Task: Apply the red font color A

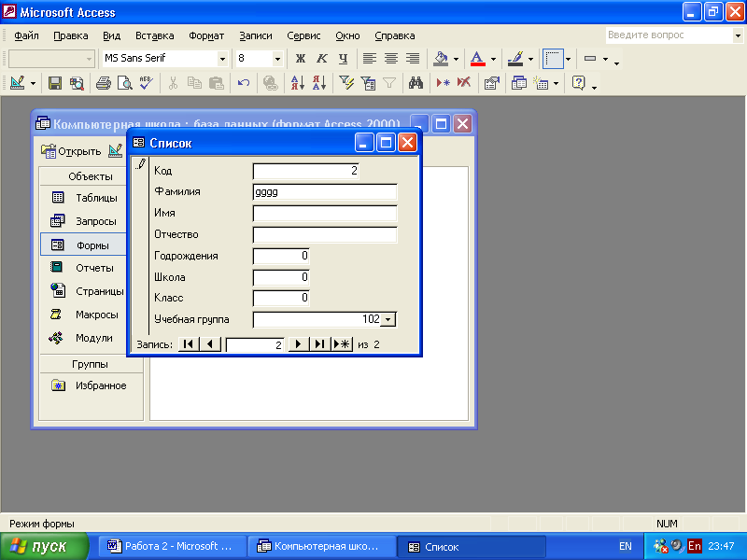Action: [478, 59]
